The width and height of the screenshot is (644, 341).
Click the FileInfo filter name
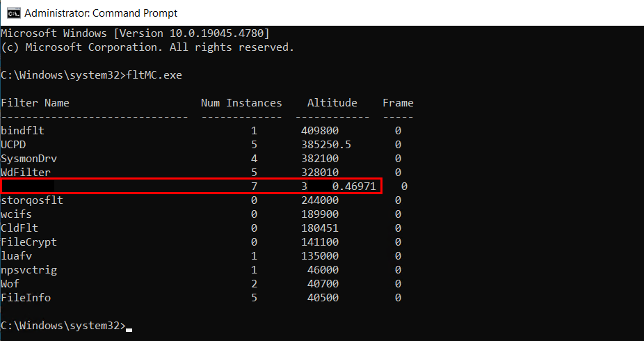[x=26, y=298]
